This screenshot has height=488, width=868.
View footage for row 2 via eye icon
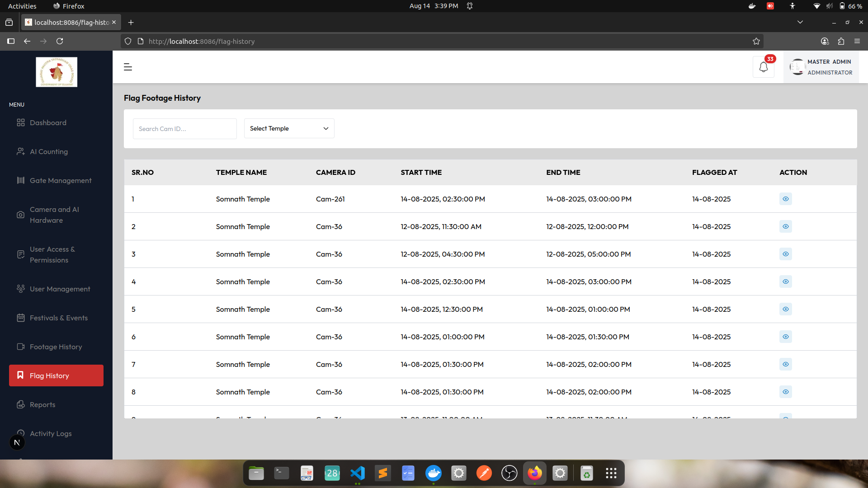tap(785, 226)
